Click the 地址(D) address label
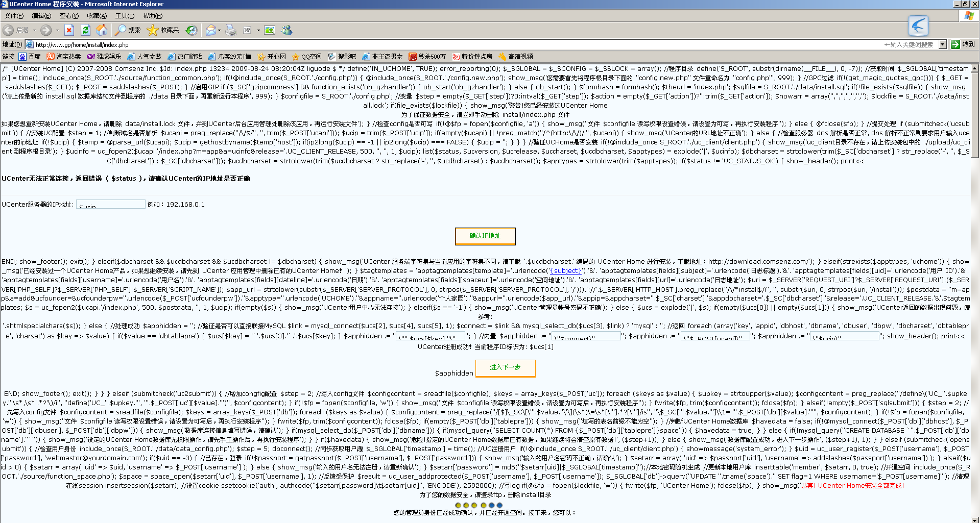 click(12, 44)
